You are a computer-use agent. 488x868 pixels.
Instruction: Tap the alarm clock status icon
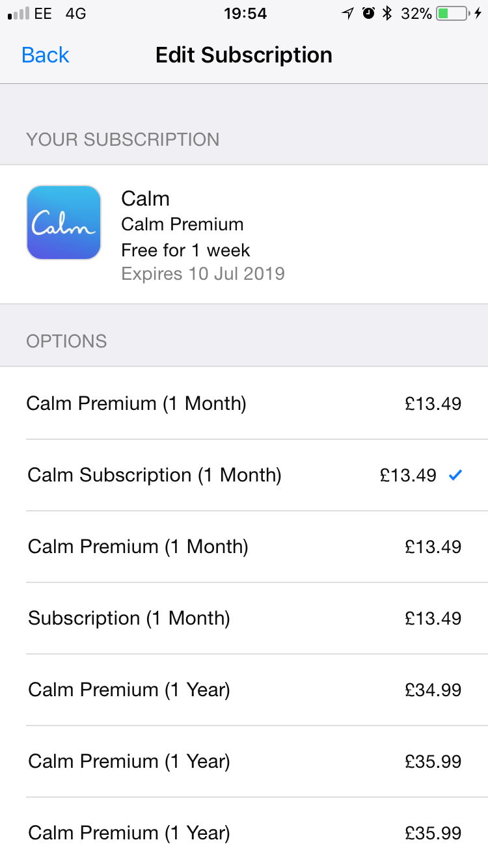tap(369, 13)
